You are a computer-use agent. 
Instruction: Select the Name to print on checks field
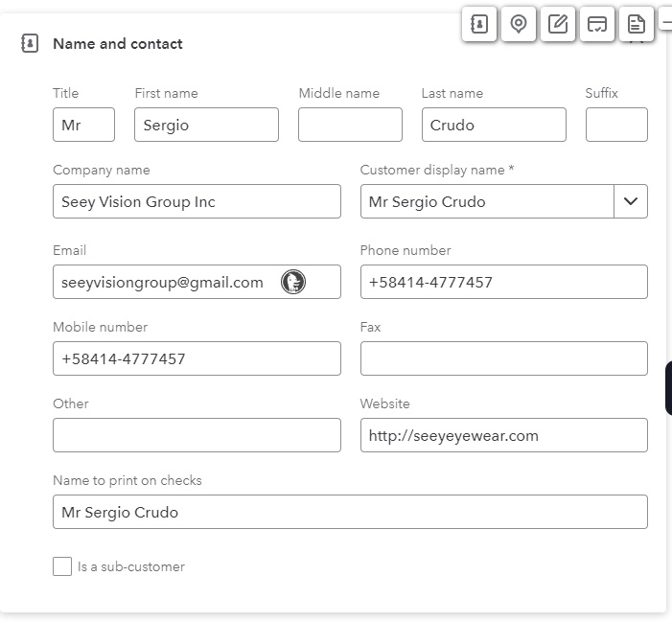pyautogui.click(x=350, y=512)
